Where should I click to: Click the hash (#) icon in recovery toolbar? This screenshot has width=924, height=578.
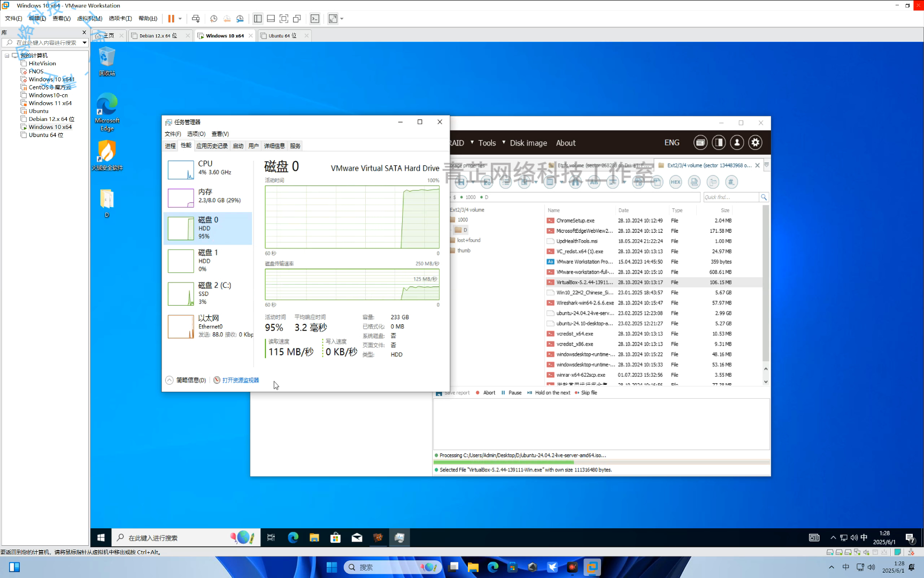point(731,182)
